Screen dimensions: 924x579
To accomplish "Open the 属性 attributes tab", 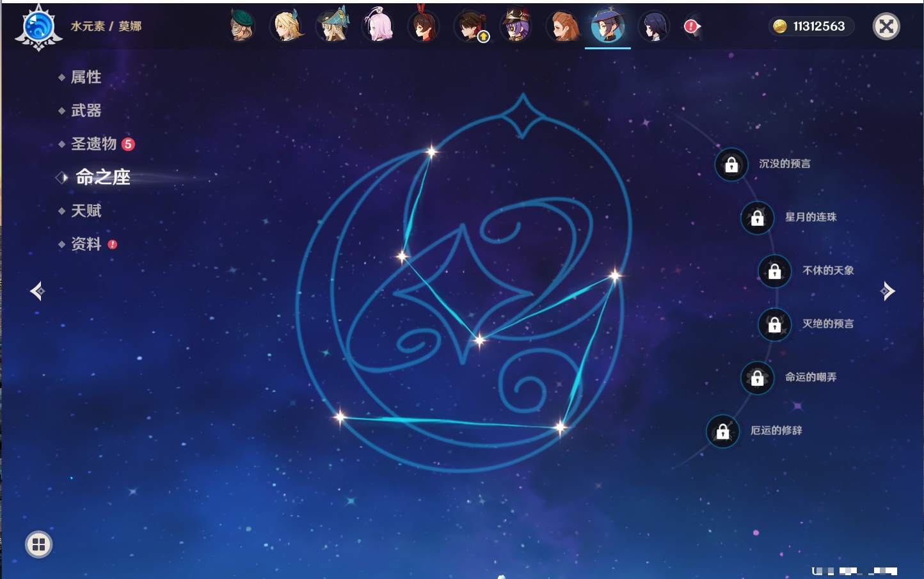I will coord(86,77).
